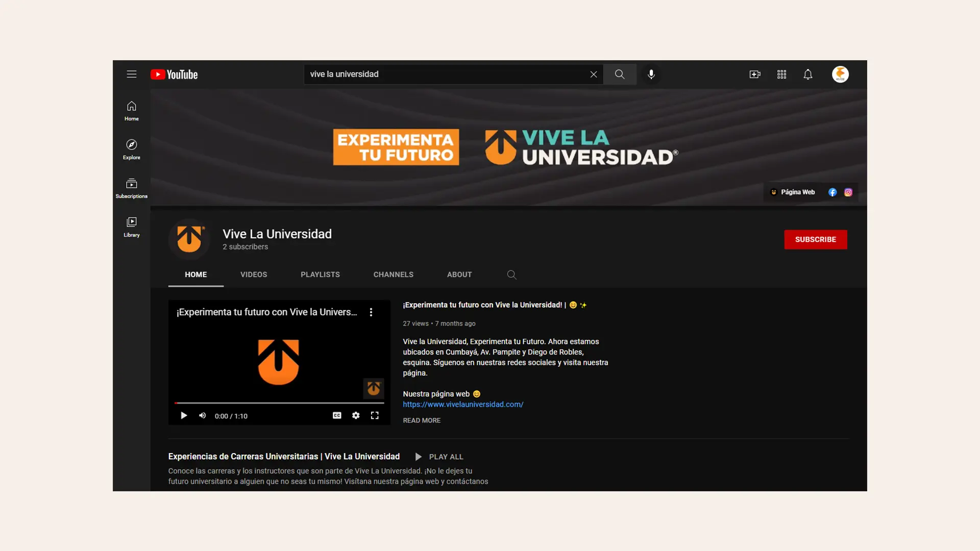
Task: Switch to the VIDEOS tab
Action: (254, 274)
